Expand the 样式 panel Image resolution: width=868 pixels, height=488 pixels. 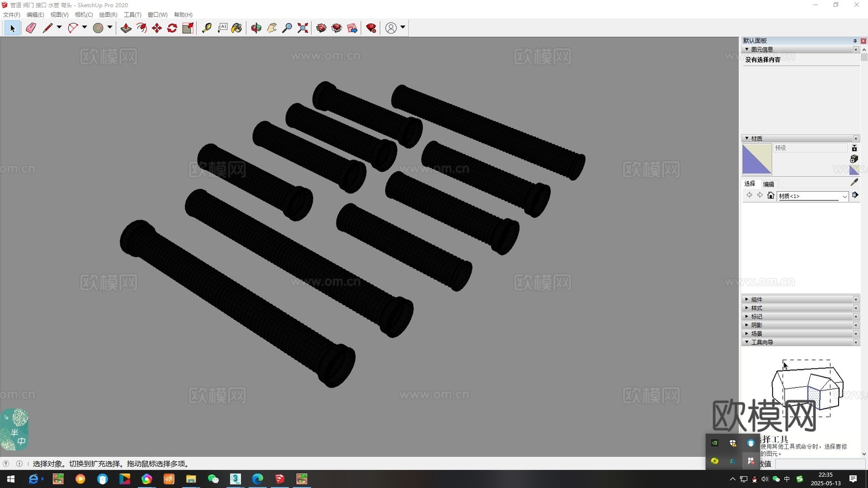coord(747,308)
